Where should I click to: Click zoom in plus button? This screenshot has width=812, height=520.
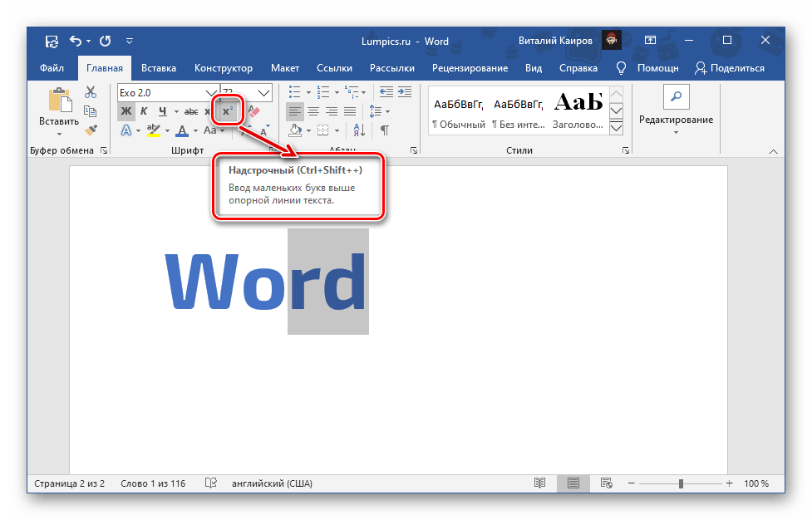[x=729, y=483]
